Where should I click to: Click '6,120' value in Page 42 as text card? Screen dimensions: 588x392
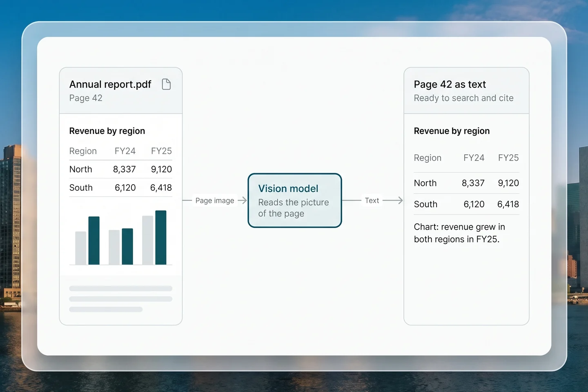point(474,204)
